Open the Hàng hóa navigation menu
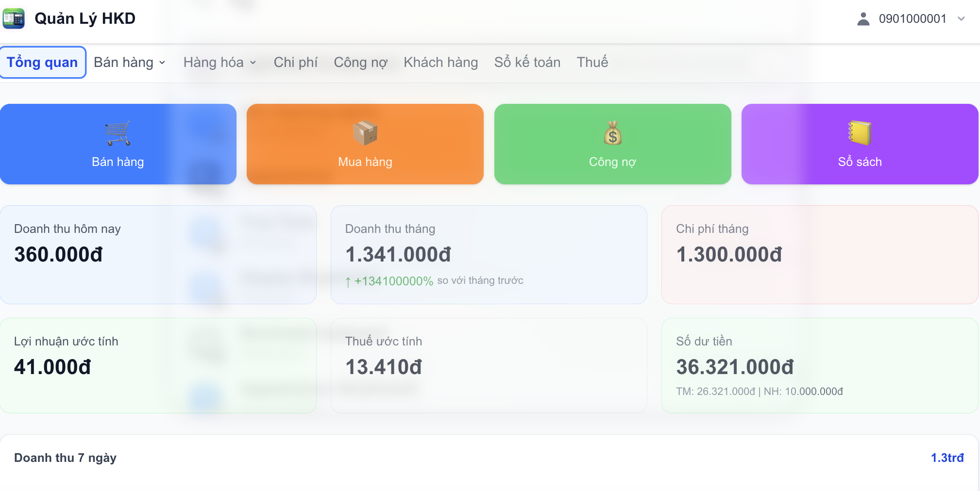 (x=220, y=62)
